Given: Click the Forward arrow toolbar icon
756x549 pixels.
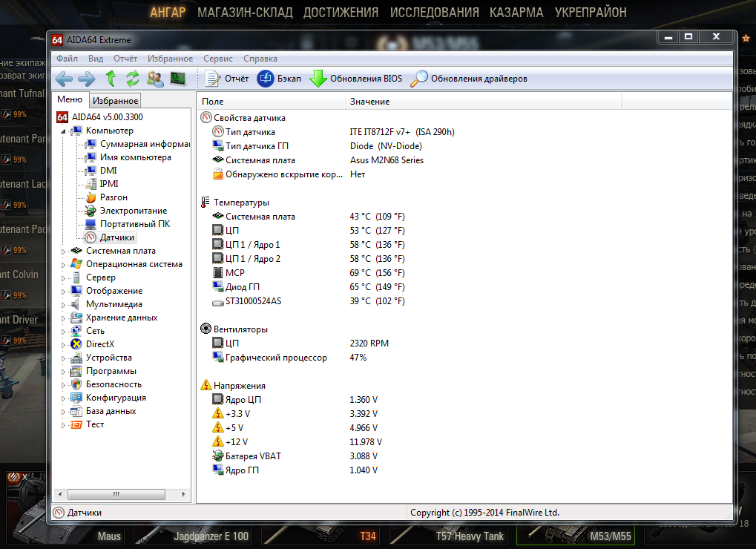Looking at the screenshot, I should point(86,79).
